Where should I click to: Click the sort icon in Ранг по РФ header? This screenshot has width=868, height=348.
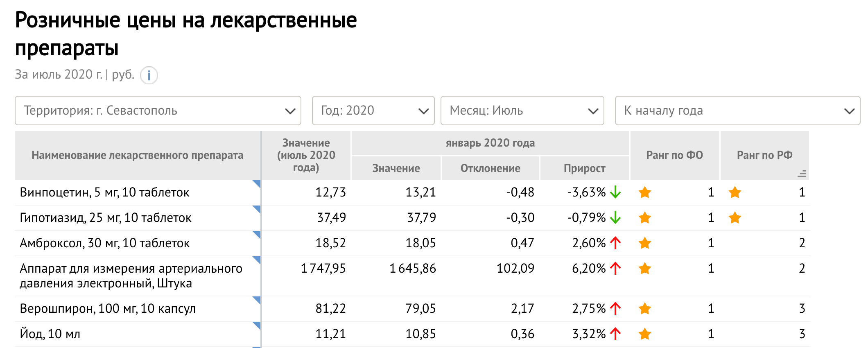(x=802, y=174)
